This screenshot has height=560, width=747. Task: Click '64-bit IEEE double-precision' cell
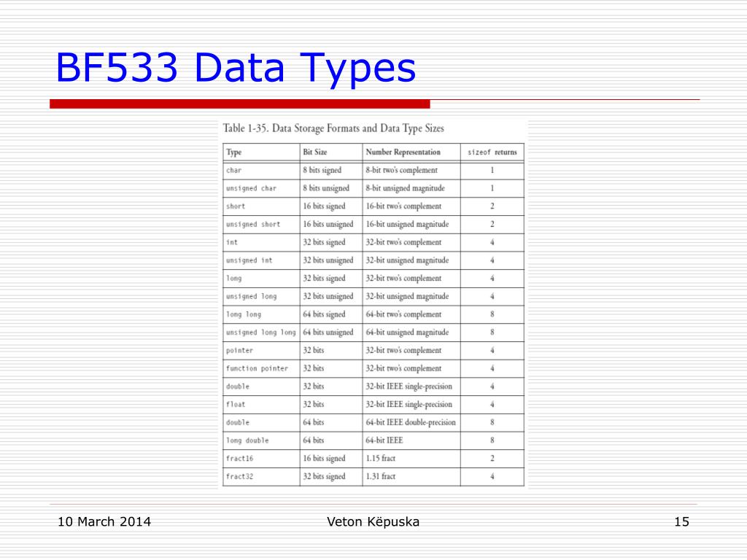tap(411, 422)
